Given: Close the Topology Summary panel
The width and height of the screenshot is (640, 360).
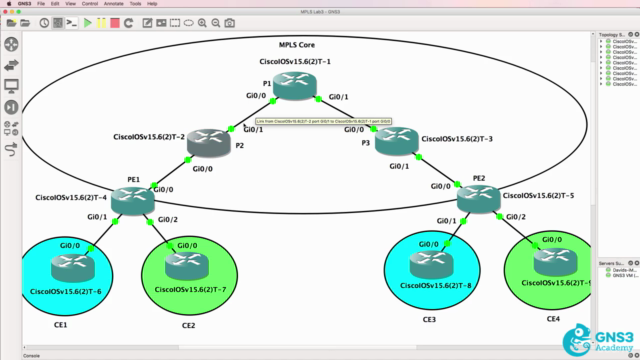Looking at the screenshot, I should [x=637, y=35].
